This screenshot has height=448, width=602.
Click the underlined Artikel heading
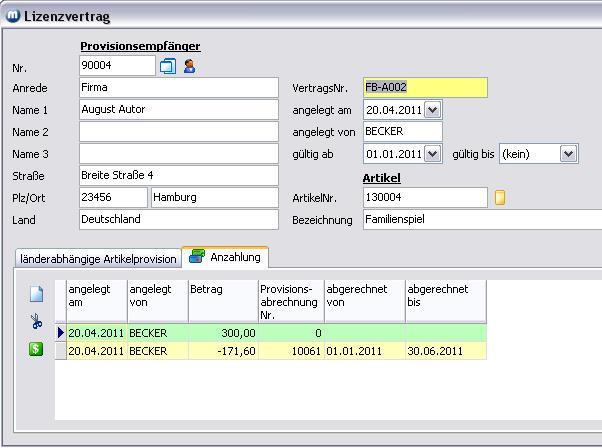pos(381,177)
